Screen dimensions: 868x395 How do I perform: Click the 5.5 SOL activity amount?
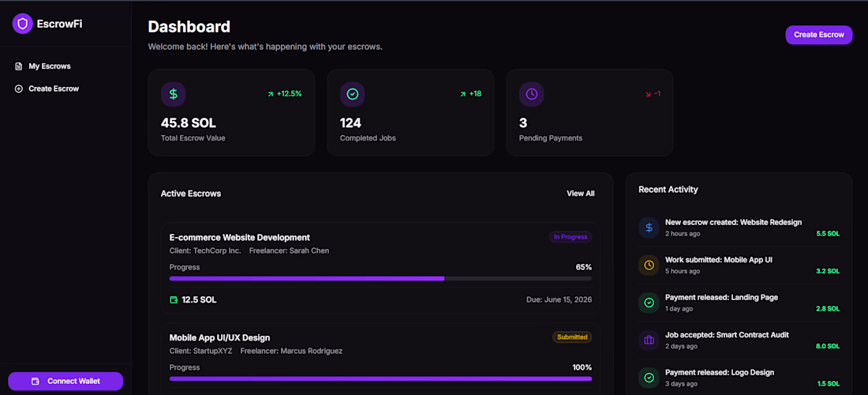[828, 234]
